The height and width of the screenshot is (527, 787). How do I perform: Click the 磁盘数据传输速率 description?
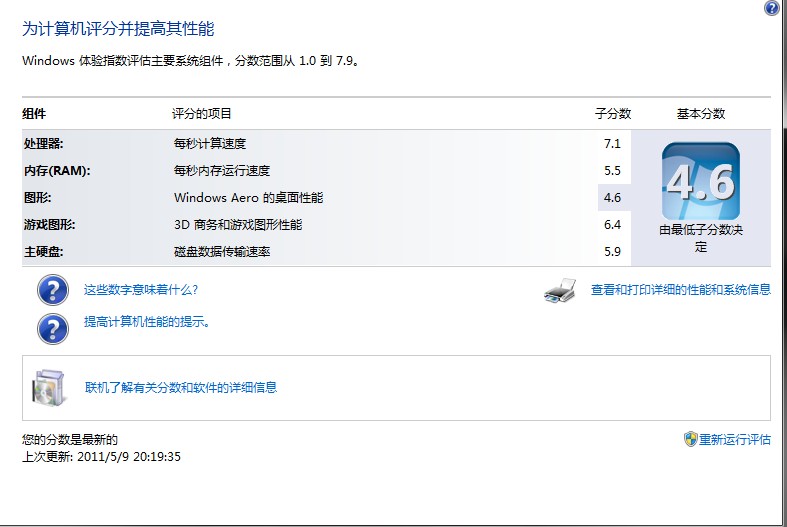222,252
